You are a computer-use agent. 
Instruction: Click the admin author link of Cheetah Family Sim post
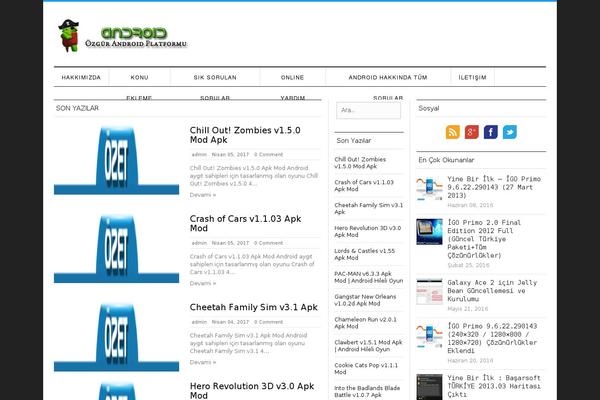click(199, 322)
